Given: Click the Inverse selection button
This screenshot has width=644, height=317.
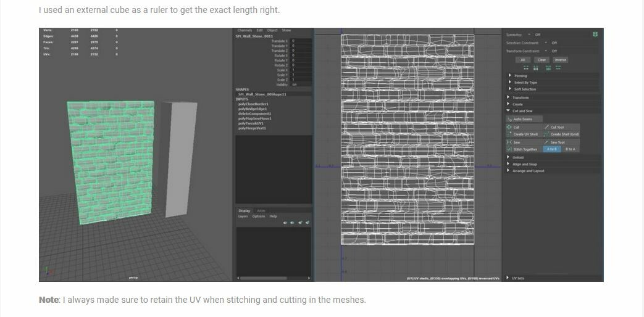Looking at the screenshot, I should tap(560, 60).
